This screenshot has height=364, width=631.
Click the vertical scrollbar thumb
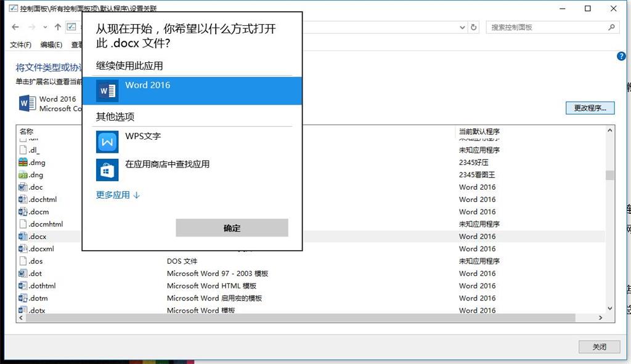pyautogui.click(x=609, y=175)
